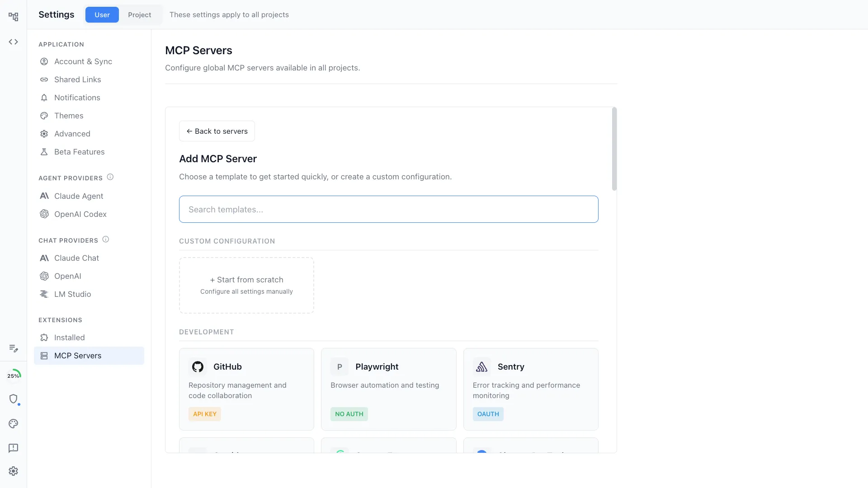Select the GitHub server template
The width and height of the screenshot is (868, 488).
click(x=246, y=389)
